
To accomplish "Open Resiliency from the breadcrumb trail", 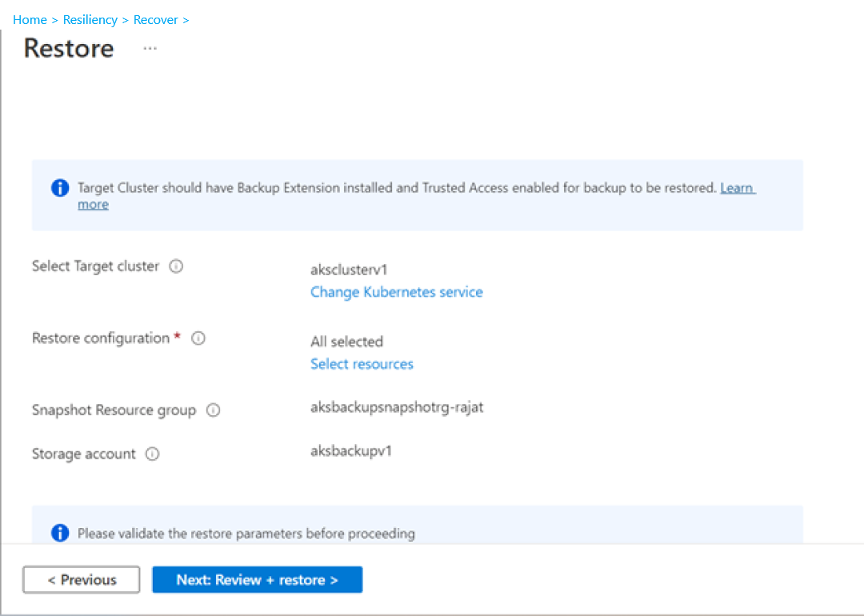I will [90, 19].
